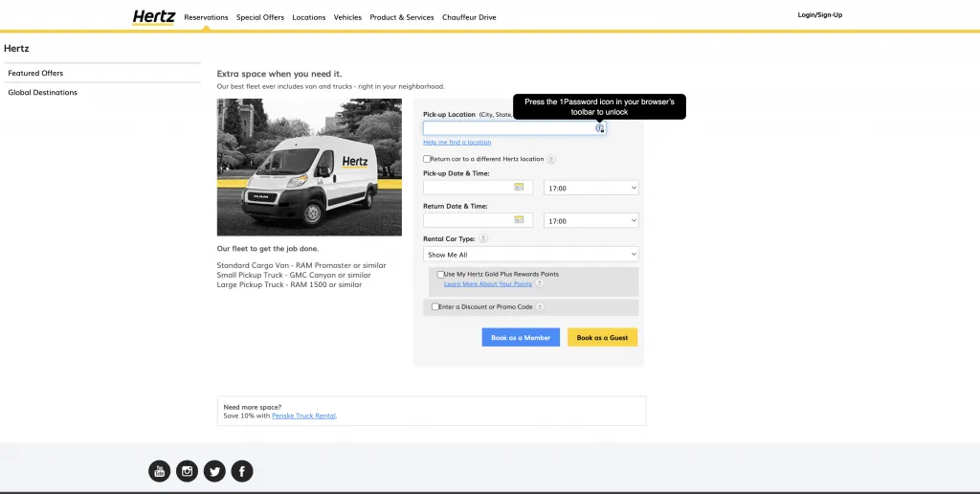The height and width of the screenshot is (494, 980).
Task: Open the Vehicles menu
Action: tap(347, 17)
